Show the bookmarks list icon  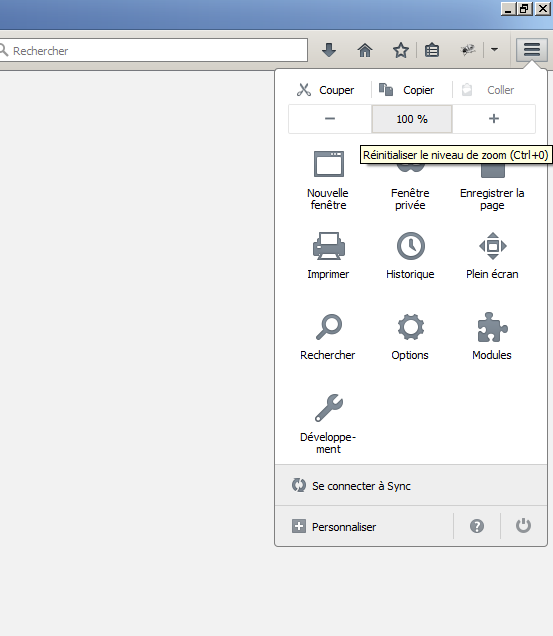(432, 50)
